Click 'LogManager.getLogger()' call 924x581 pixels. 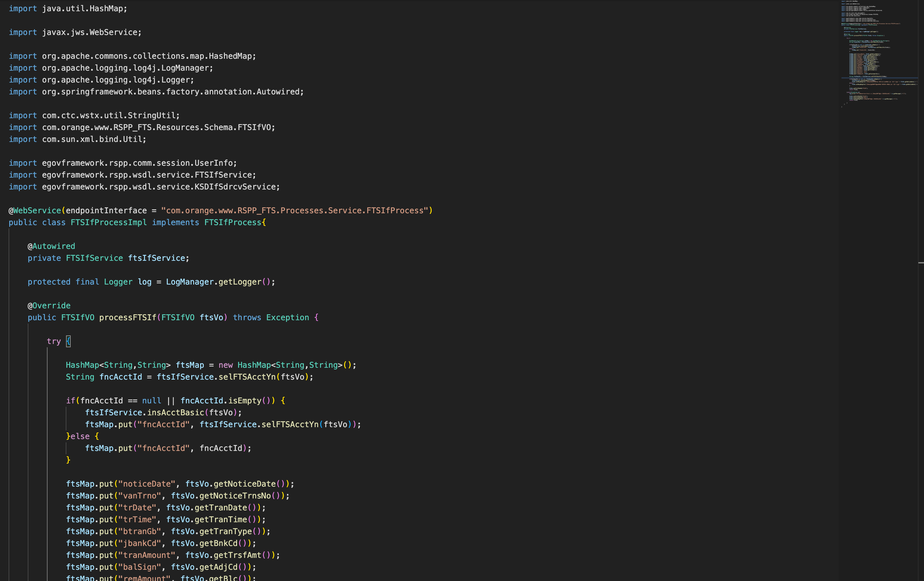click(218, 282)
